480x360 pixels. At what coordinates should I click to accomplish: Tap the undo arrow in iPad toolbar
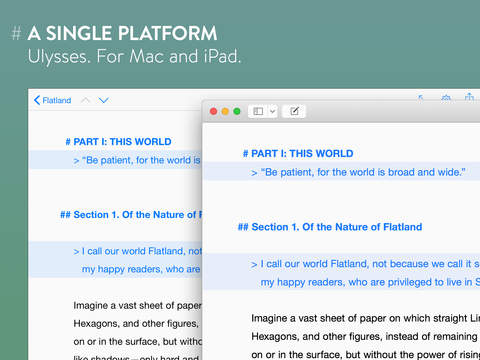421,97
